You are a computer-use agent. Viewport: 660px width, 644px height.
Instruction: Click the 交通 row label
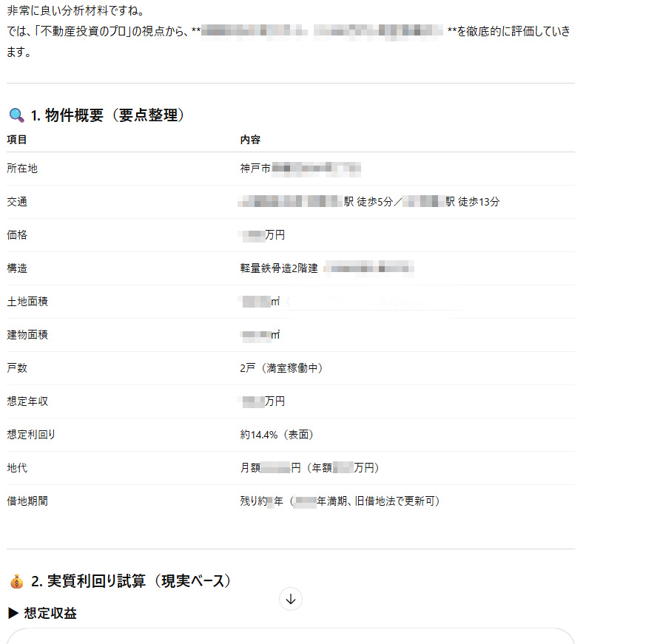tap(17, 202)
